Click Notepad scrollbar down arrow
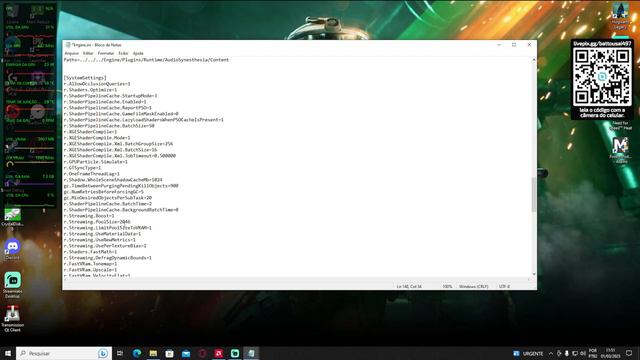 coord(534,274)
